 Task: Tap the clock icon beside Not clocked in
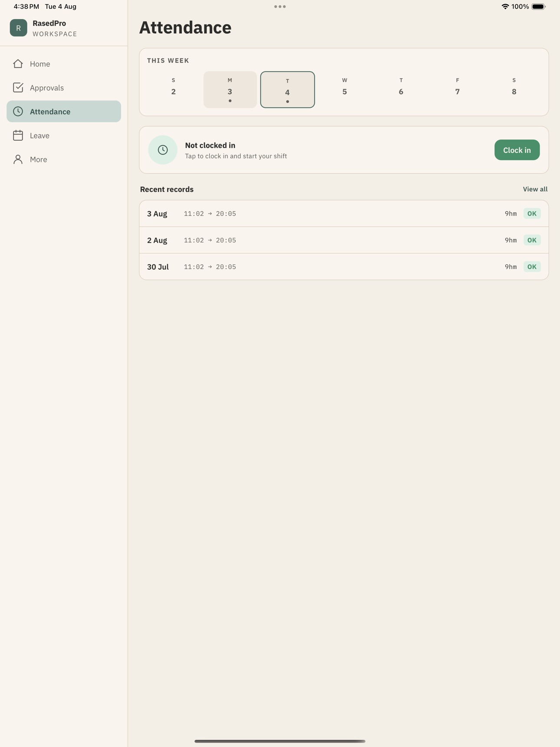point(163,150)
